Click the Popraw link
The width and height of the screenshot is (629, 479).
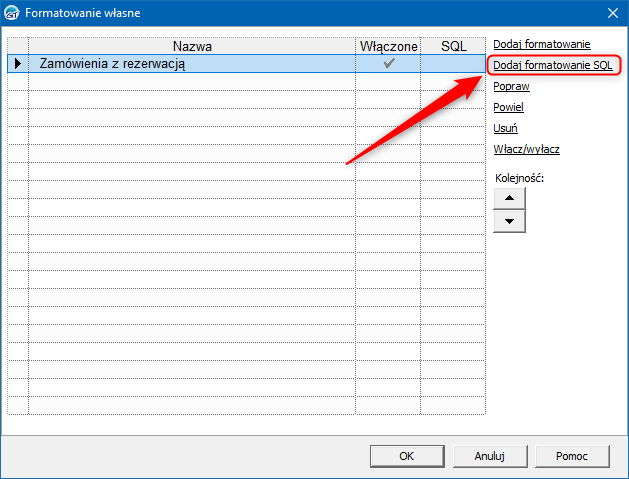[x=511, y=86]
